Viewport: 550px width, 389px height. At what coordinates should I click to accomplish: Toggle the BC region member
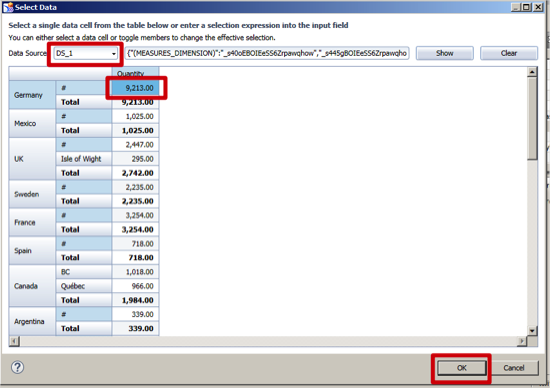84,272
